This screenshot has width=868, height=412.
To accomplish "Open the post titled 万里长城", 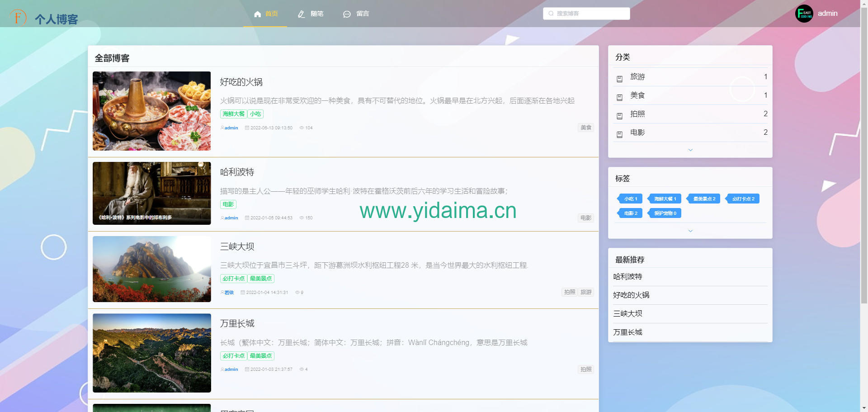I will click(237, 323).
